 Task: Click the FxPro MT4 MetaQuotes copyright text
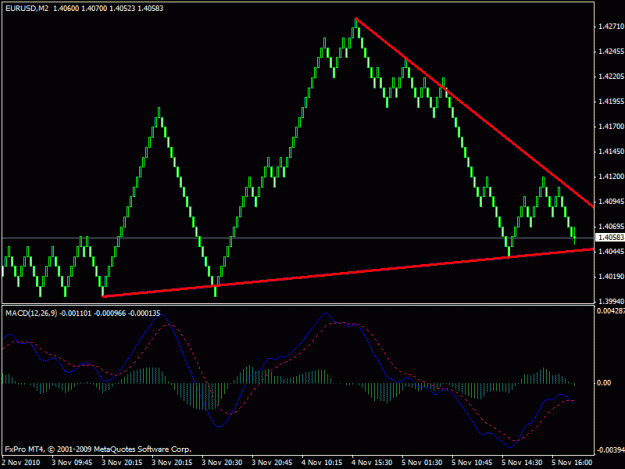point(98,449)
